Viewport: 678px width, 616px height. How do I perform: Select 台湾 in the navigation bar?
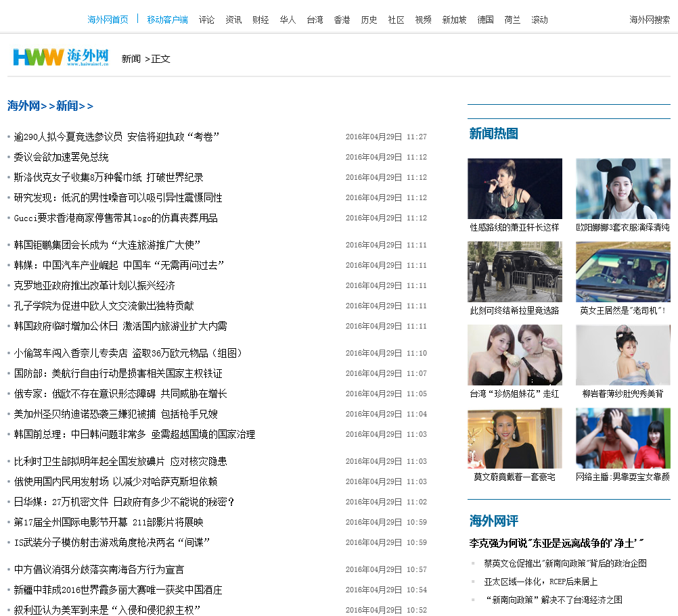pyautogui.click(x=315, y=20)
